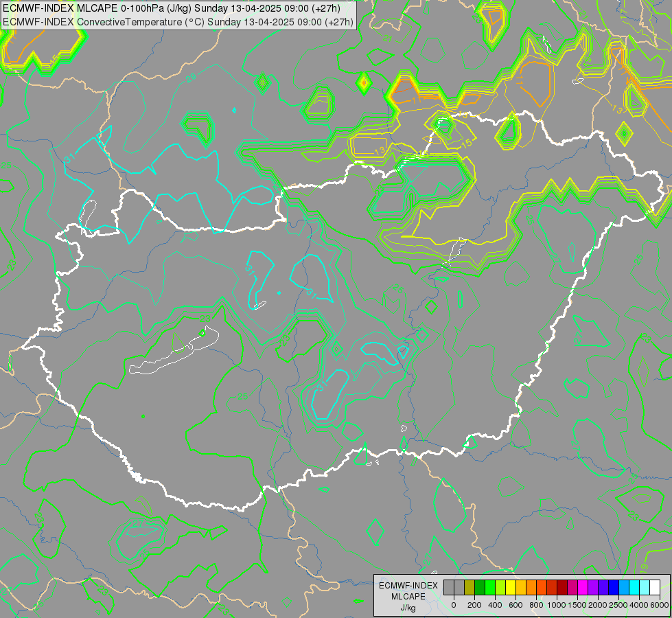Select the white legend color swatch

pyautogui.click(x=654, y=588)
